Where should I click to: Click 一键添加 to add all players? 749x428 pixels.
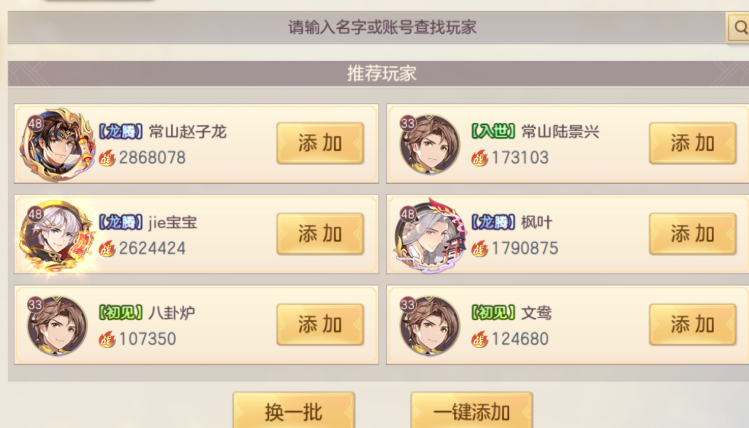coord(471,411)
